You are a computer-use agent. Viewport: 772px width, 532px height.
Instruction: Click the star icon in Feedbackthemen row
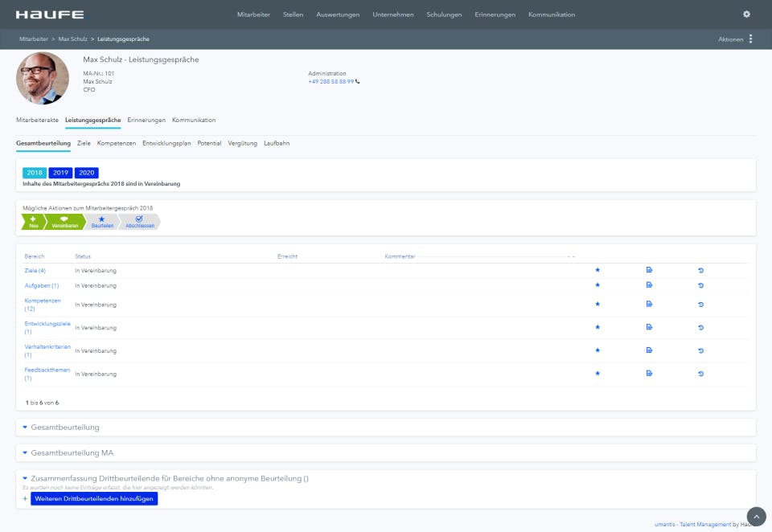[597, 374]
